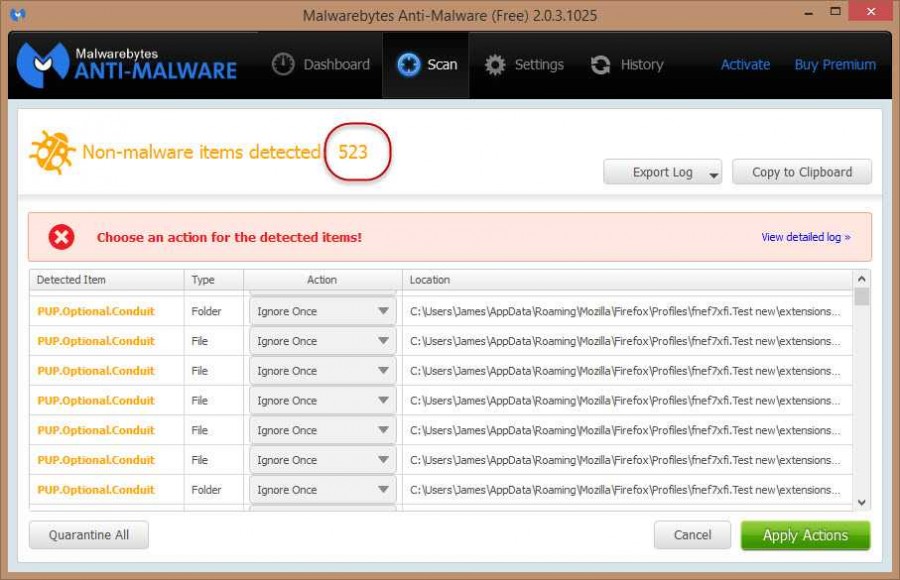Click the History refresh-arrows icon
This screenshot has width=900, height=580.
click(x=600, y=65)
